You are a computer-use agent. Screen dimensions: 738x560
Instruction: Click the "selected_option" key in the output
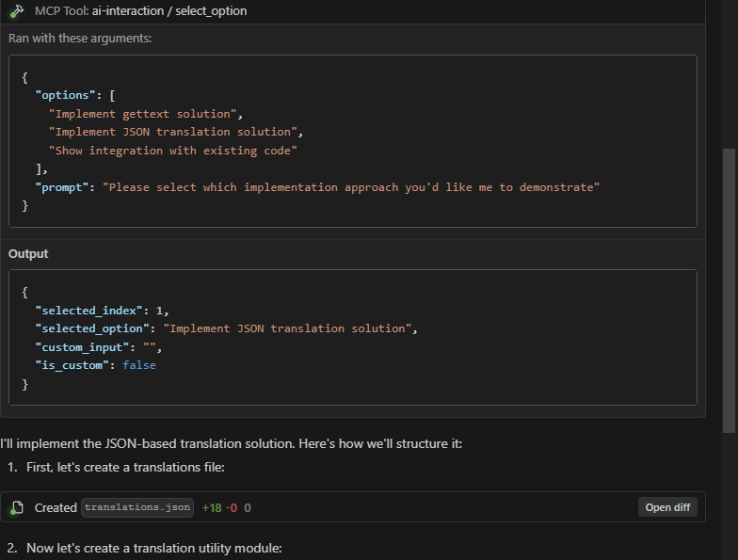[94, 328]
